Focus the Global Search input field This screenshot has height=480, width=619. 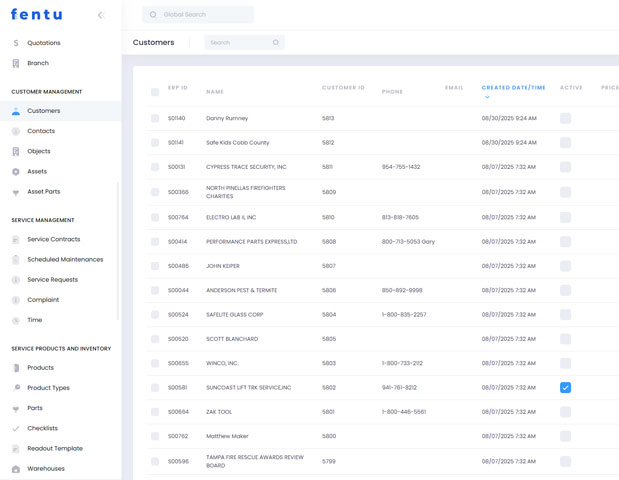204,15
